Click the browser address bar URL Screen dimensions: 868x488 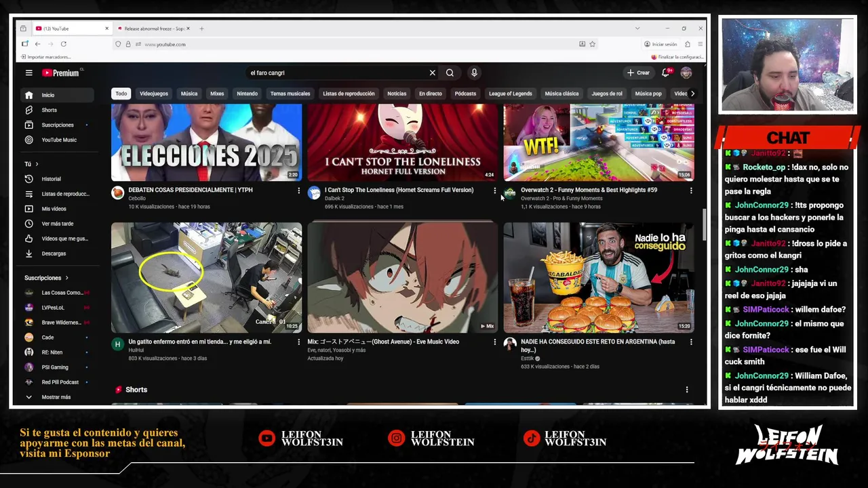pyautogui.click(x=165, y=44)
